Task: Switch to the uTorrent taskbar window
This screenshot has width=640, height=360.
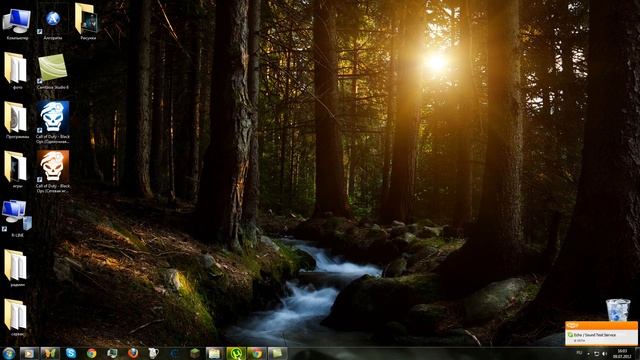Action: [236, 353]
